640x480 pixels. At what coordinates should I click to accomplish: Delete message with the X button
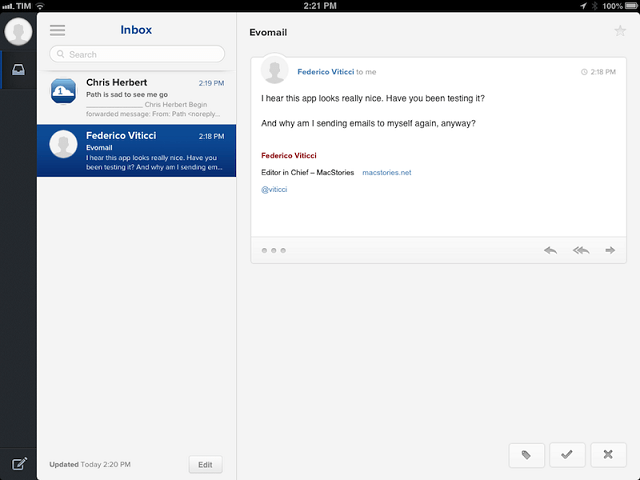(608, 455)
